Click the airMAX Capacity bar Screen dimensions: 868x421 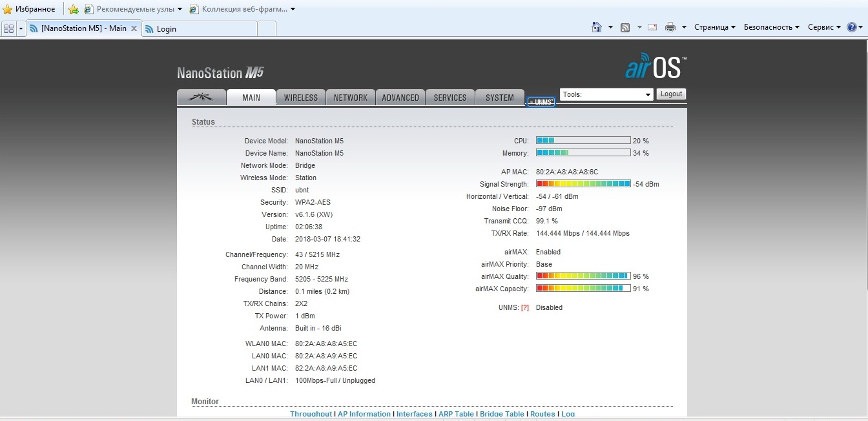[583, 289]
